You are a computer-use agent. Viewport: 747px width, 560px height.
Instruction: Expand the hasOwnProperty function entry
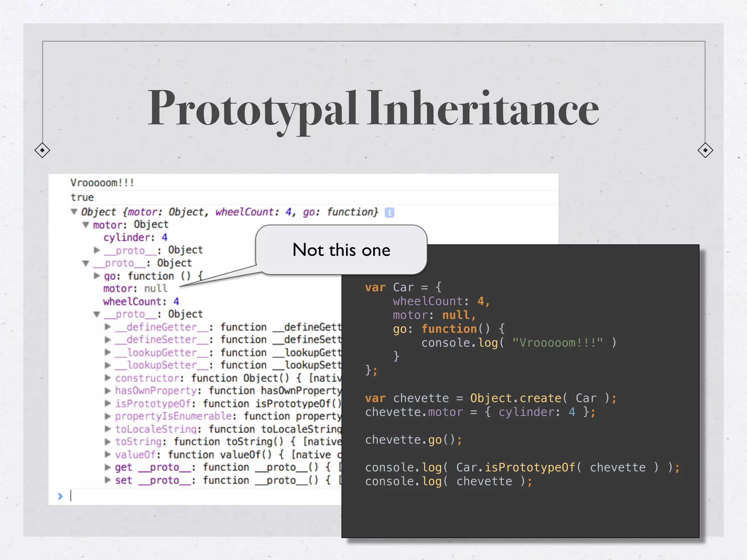(108, 391)
